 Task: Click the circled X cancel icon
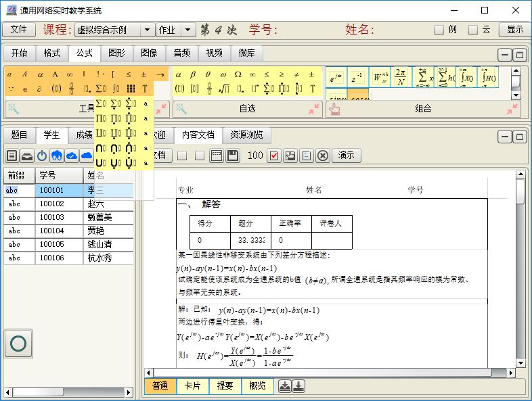pos(323,156)
